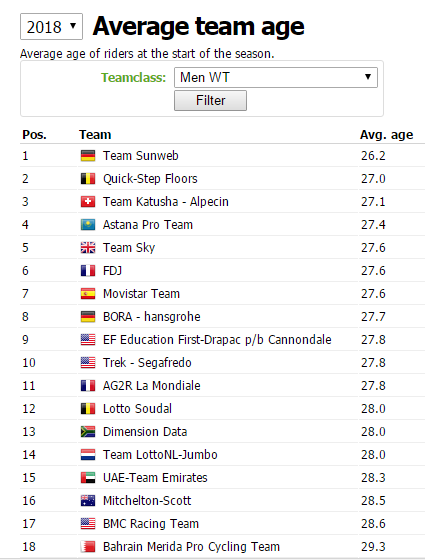Open the BORA - hansgrohe team page
The image size is (425, 560).
click(x=152, y=317)
